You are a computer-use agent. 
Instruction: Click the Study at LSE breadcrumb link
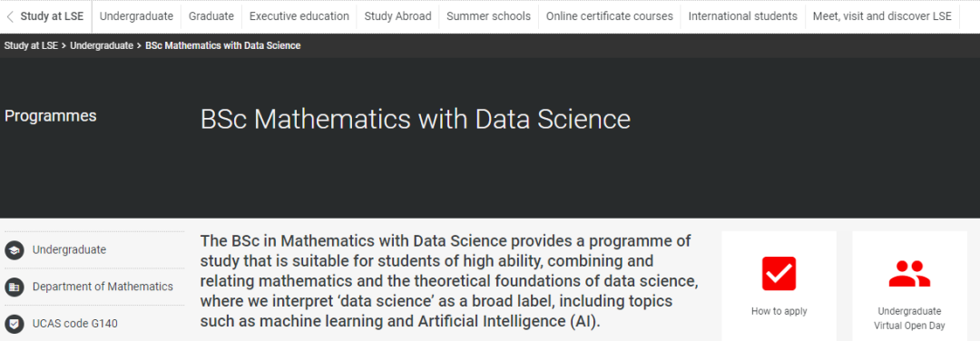tap(31, 45)
